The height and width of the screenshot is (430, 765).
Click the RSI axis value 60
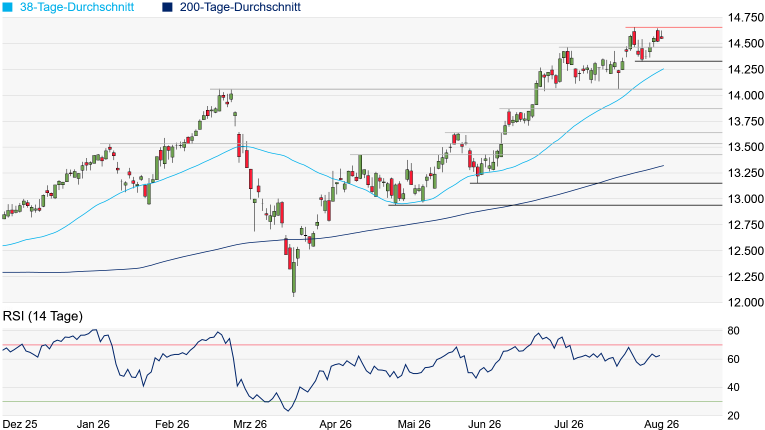(733, 359)
